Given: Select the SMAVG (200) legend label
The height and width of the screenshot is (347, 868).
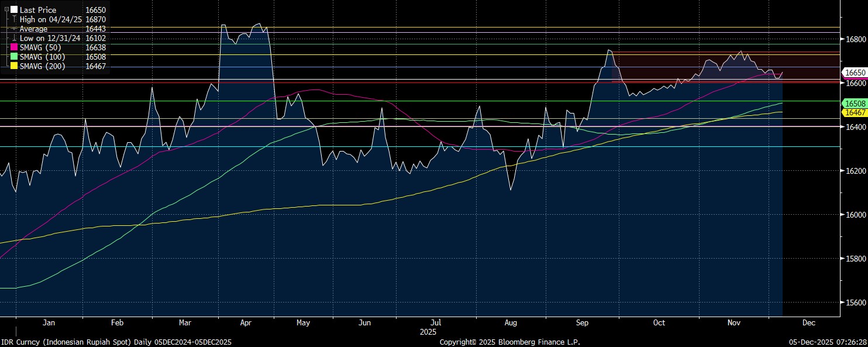Looking at the screenshot, I should [44, 66].
